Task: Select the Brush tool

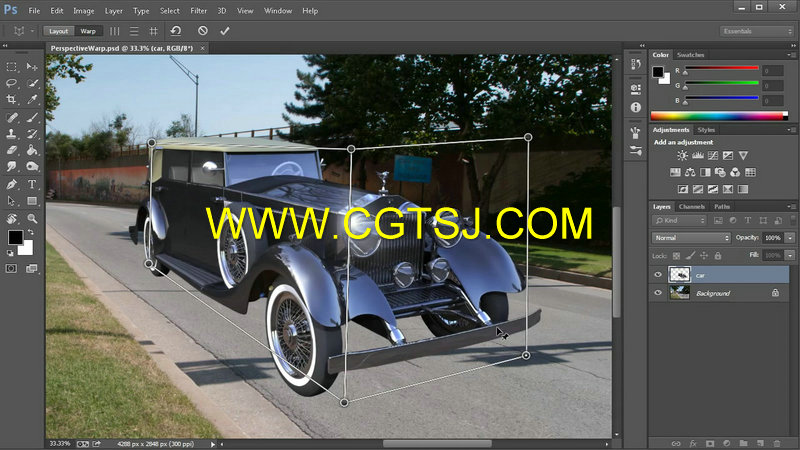Action: [32, 117]
